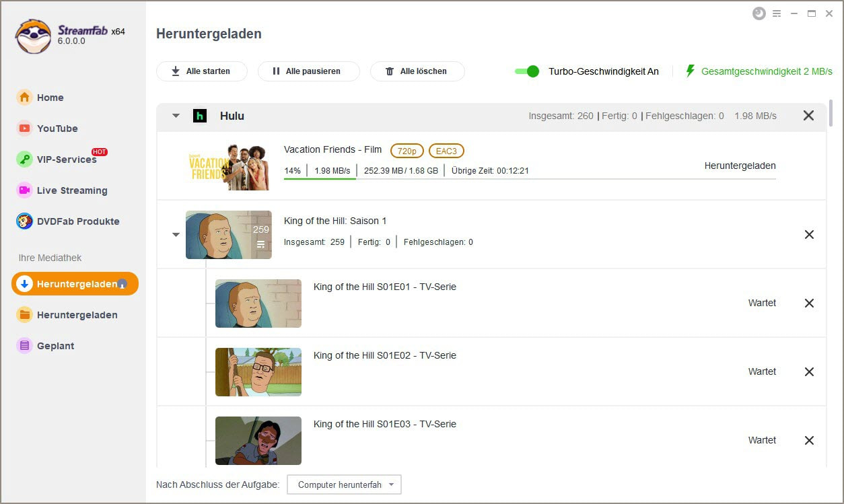Collapse the King of the Hill: Saison 1 list

click(176, 235)
